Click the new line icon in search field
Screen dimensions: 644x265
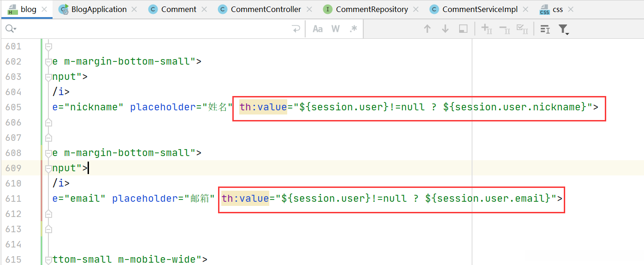[295, 29]
